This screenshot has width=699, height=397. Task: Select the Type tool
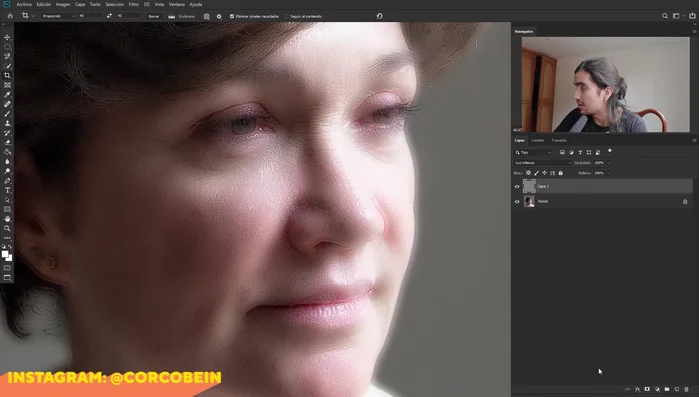[7, 190]
